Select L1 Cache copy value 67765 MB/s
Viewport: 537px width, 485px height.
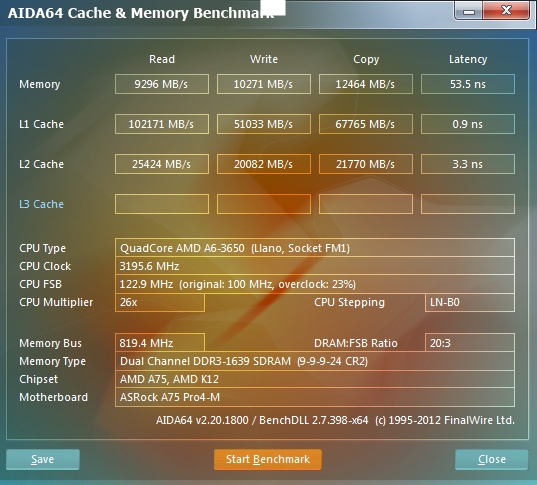(366, 124)
